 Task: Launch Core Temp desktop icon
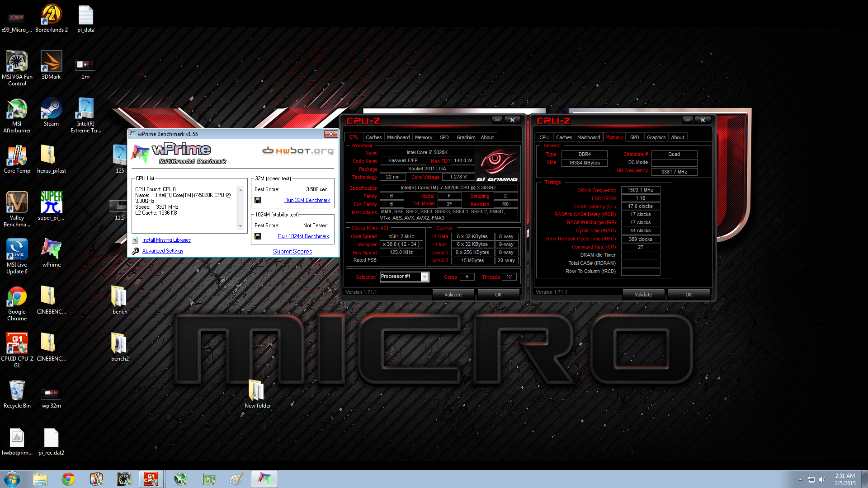coord(17,159)
